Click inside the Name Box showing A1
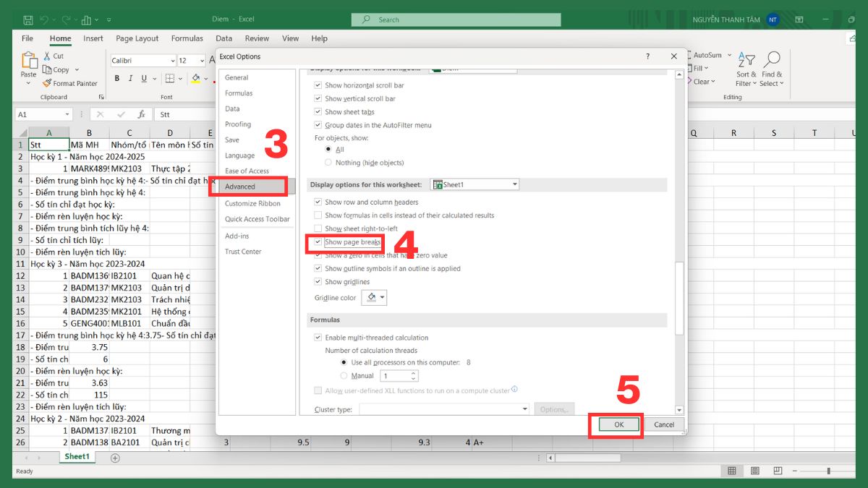 tap(41, 114)
